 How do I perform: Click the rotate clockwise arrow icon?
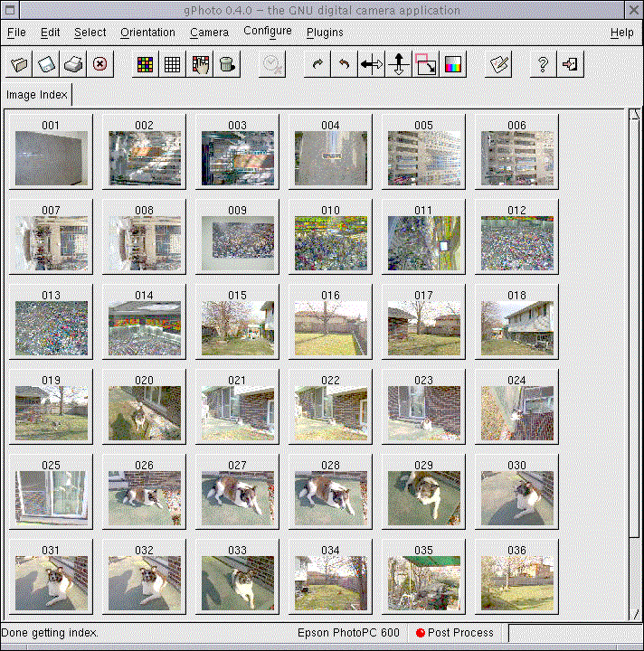tap(317, 64)
